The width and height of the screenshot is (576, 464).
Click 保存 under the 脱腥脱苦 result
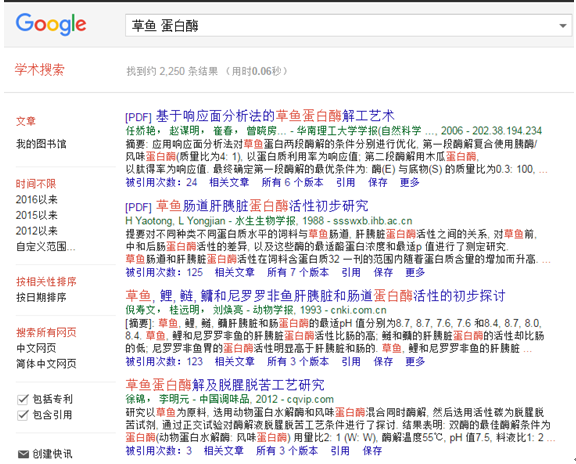coord(372,451)
